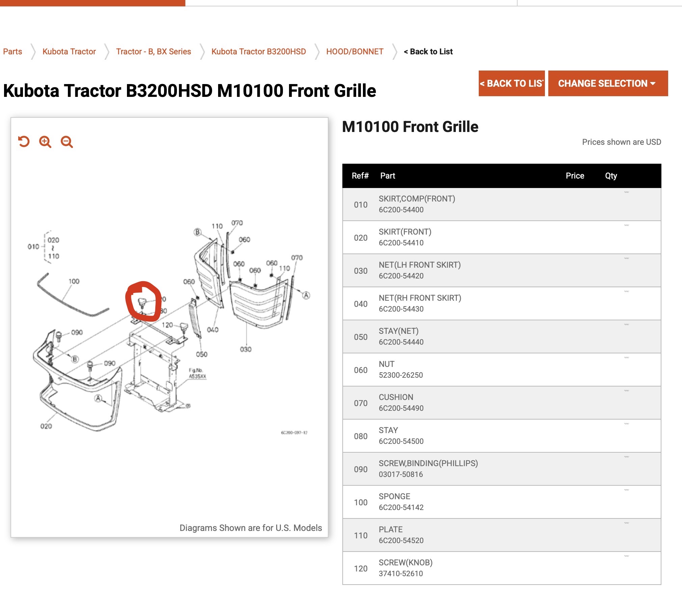Click part row NUT 52300-26250
This screenshot has height=616, width=682.
point(501,369)
